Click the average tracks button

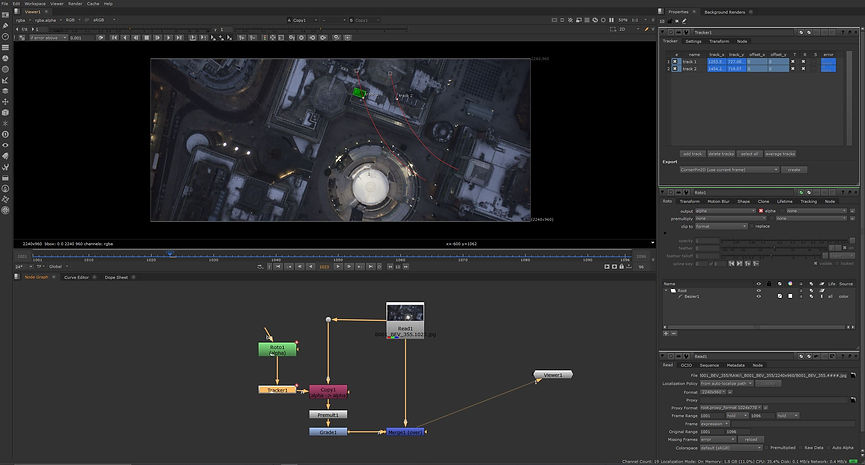pos(780,154)
